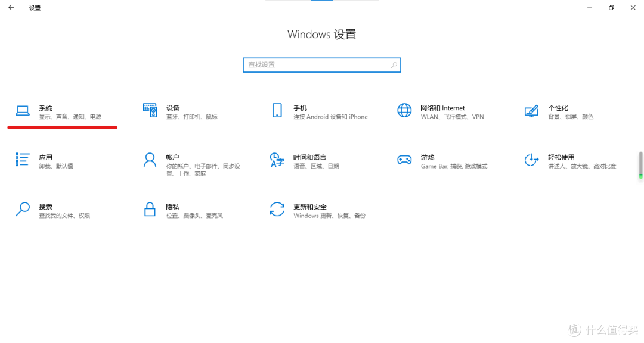The height and width of the screenshot is (343, 644).
Task: Open the 手机 phone icon
Action: 277,110
